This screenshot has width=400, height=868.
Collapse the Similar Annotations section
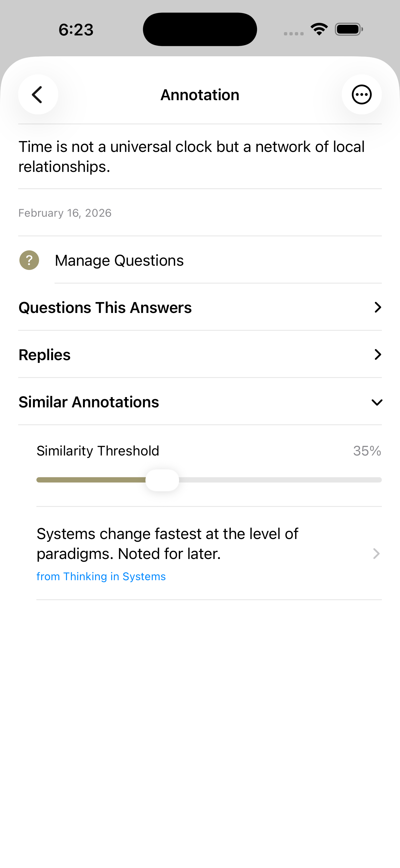(x=377, y=402)
